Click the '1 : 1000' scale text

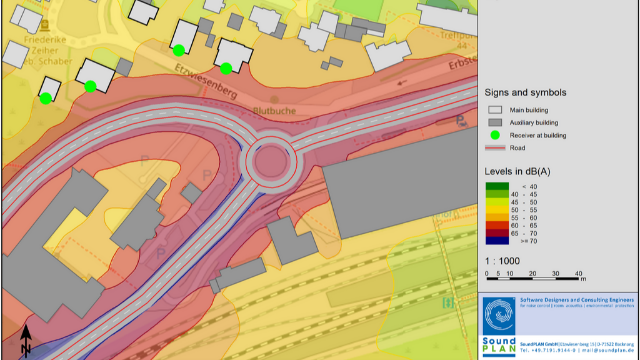[502, 261]
